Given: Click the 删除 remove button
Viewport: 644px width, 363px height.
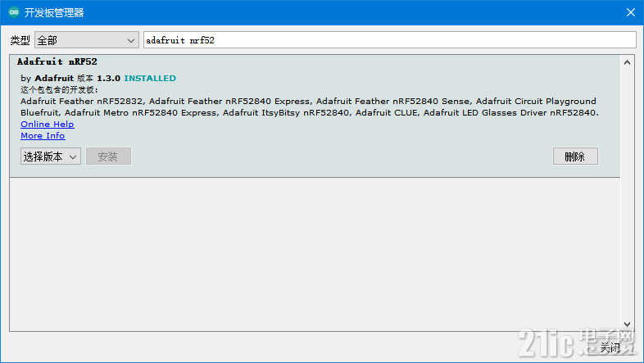Looking at the screenshot, I should tap(575, 157).
